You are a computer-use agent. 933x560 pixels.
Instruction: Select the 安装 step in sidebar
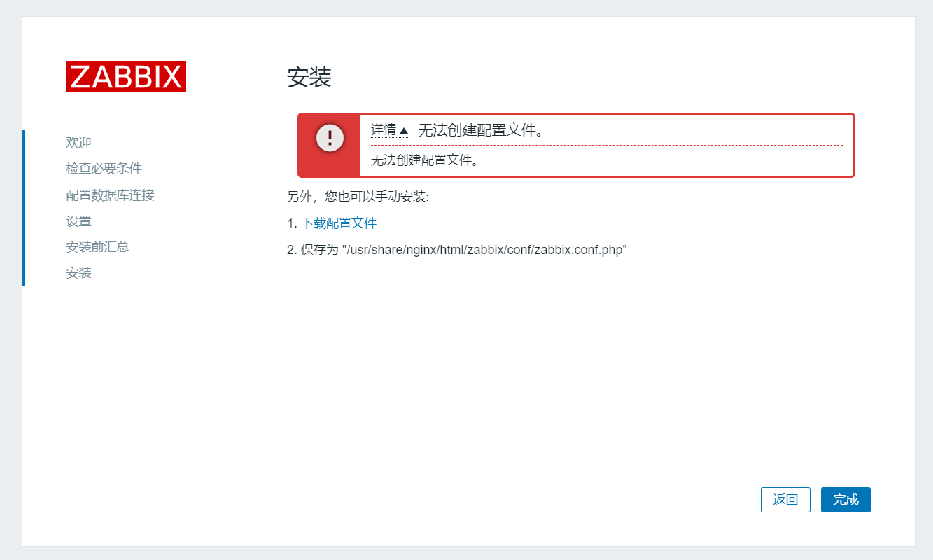click(79, 273)
